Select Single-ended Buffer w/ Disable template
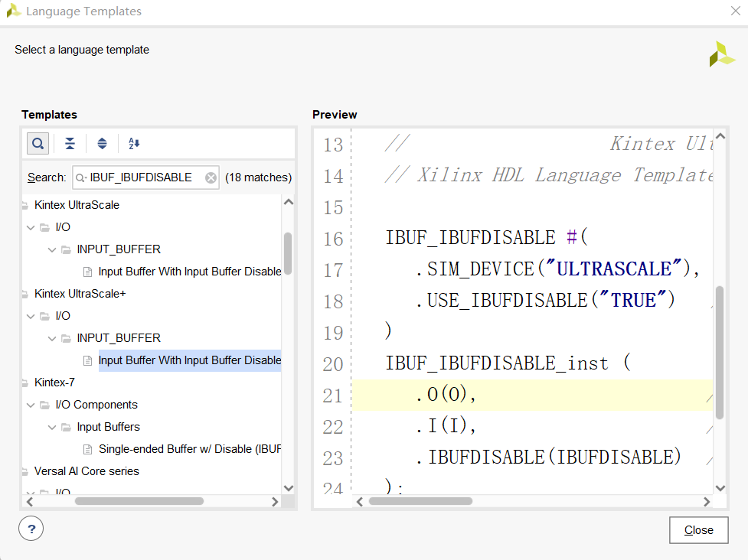Viewport: 748px width, 560px height. pos(189,449)
